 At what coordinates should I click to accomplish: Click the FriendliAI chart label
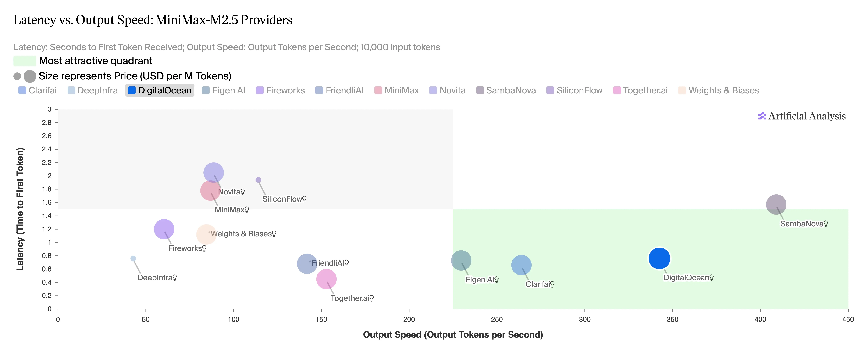pos(327,263)
